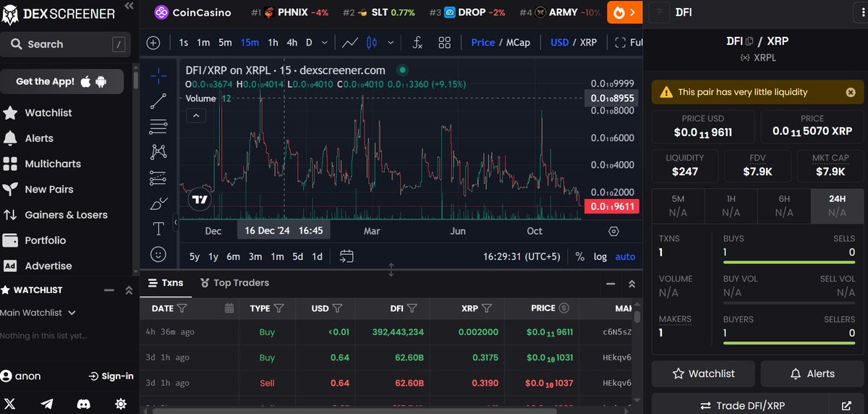
Task: Open the Telegram social link
Action: [x=47, y=404]
